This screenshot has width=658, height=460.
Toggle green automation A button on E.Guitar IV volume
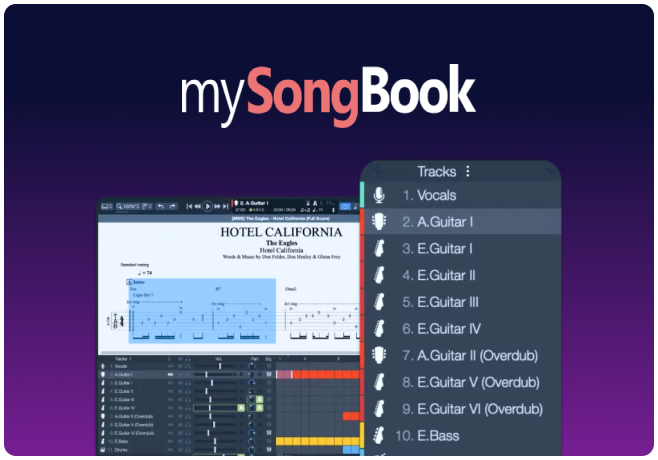pyautogui.click(x=241, y=408)
